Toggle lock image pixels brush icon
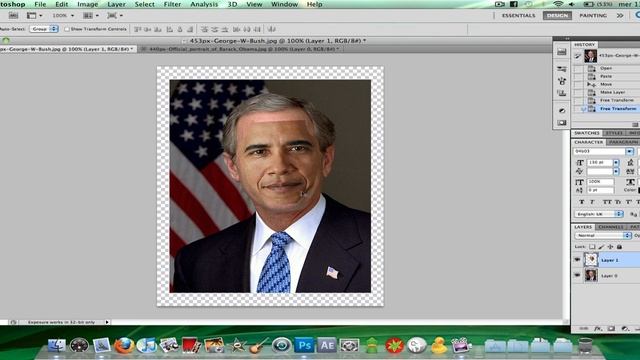The height and width of the screenshot is (360, 640). pyautogui.click(x=601, y=247)
